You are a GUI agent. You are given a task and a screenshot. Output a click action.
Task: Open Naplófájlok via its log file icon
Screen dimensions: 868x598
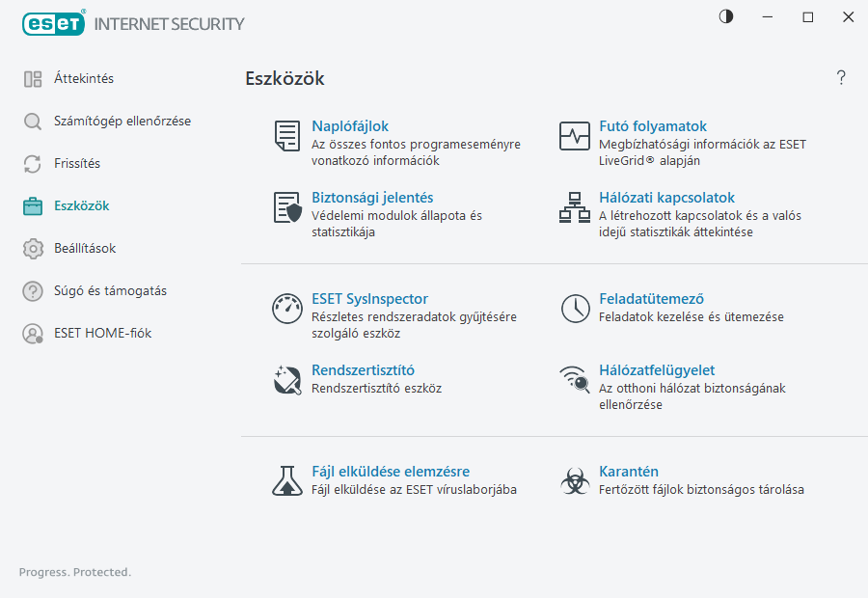[286, 136]
